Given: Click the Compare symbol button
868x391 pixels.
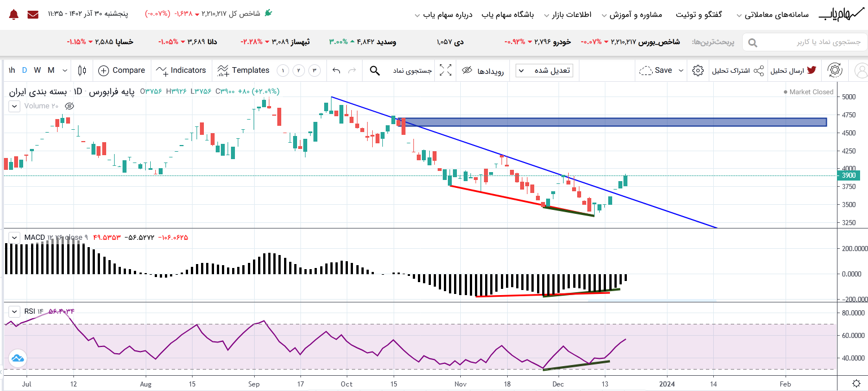Looking at the screenshot, I should click(x=121, y=71).
